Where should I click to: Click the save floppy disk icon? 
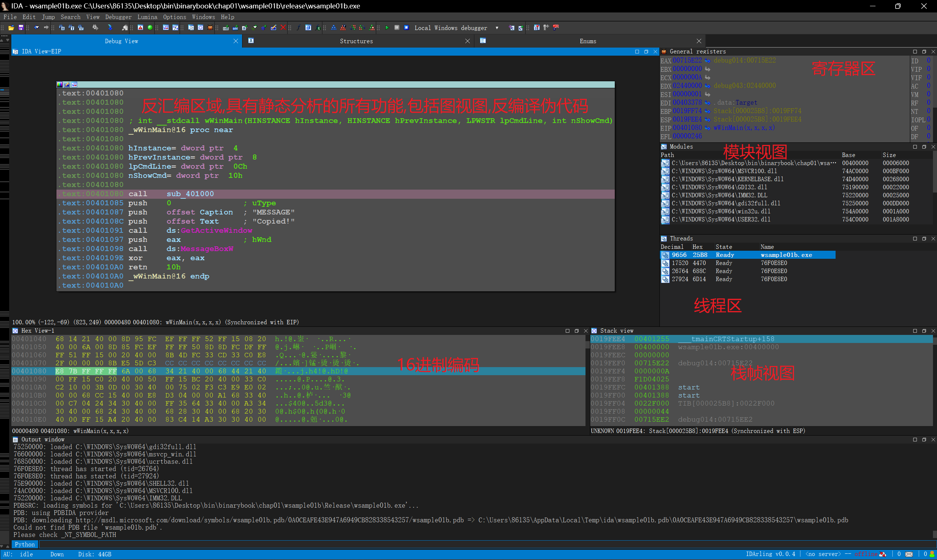21,28
